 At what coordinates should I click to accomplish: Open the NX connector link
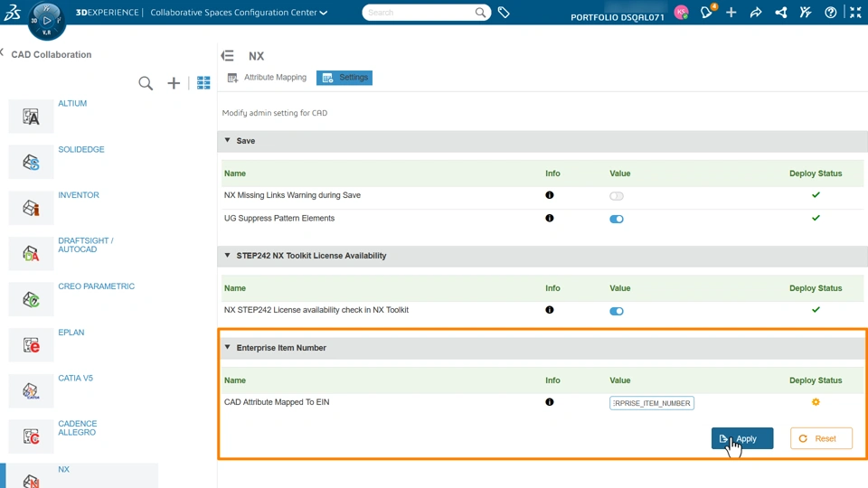(x=63, y=469)
